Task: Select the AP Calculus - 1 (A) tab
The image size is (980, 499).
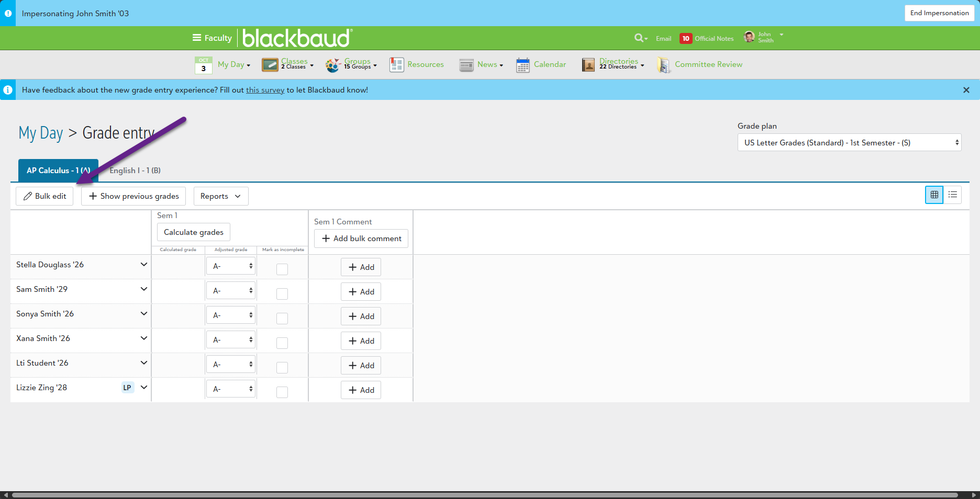Action: (x=58, y=171)
